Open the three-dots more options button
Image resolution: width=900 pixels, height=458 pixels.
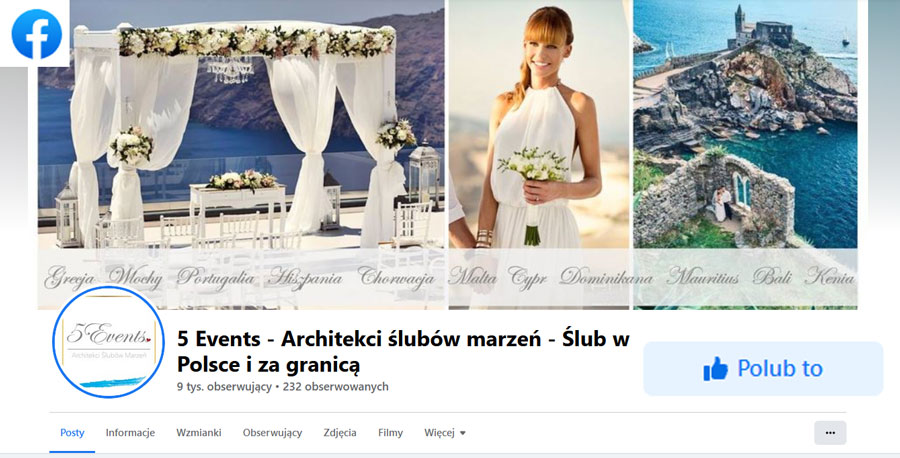830,433
